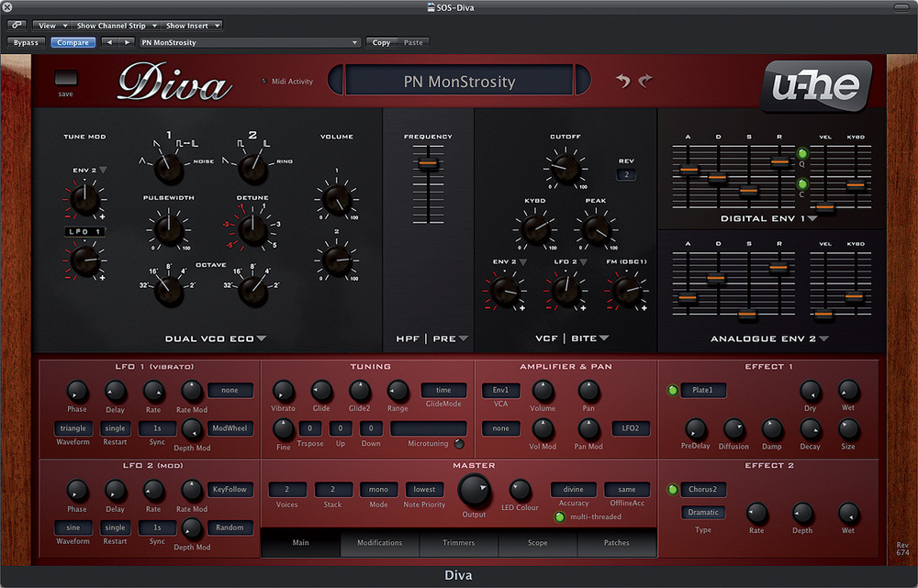Viewport: 918px width, 588px height.
Task: Click the oscillator 1 Octave selector knob
Action: tap(169, 291)
